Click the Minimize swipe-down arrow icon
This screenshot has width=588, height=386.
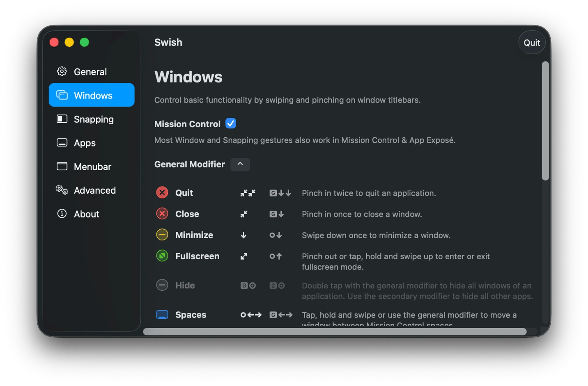(x=243, y=235)
